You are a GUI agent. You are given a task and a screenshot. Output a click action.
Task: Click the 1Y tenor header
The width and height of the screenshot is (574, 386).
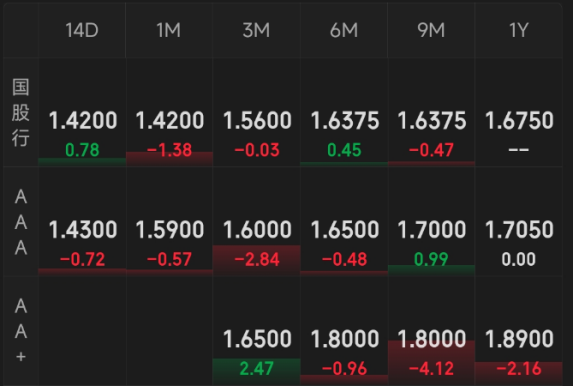(x=518, y=30)
